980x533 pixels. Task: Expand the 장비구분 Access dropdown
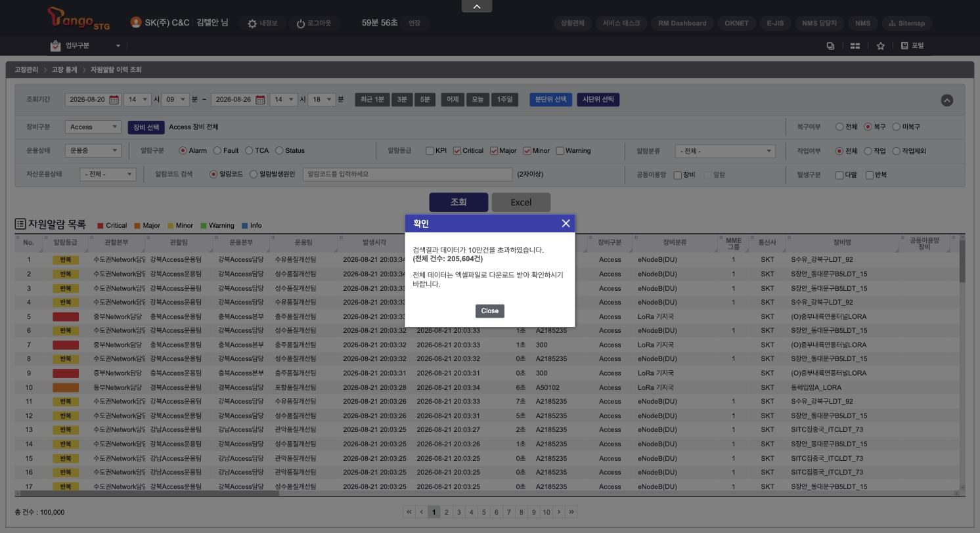[93, 127]
